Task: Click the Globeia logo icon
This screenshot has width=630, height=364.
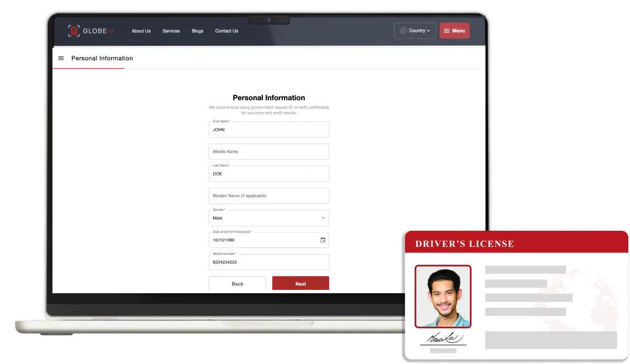Action: pyautogui.click(x=74, y=31)
